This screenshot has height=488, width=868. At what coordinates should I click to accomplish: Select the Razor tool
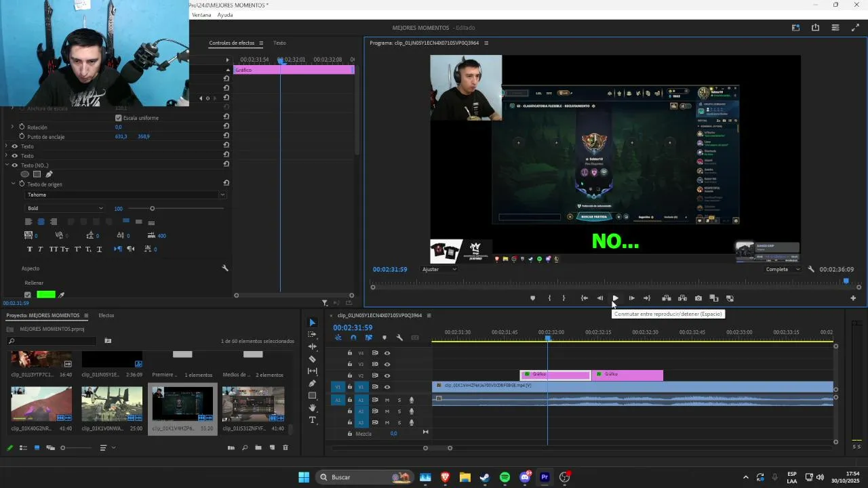(x=312, y=359)
